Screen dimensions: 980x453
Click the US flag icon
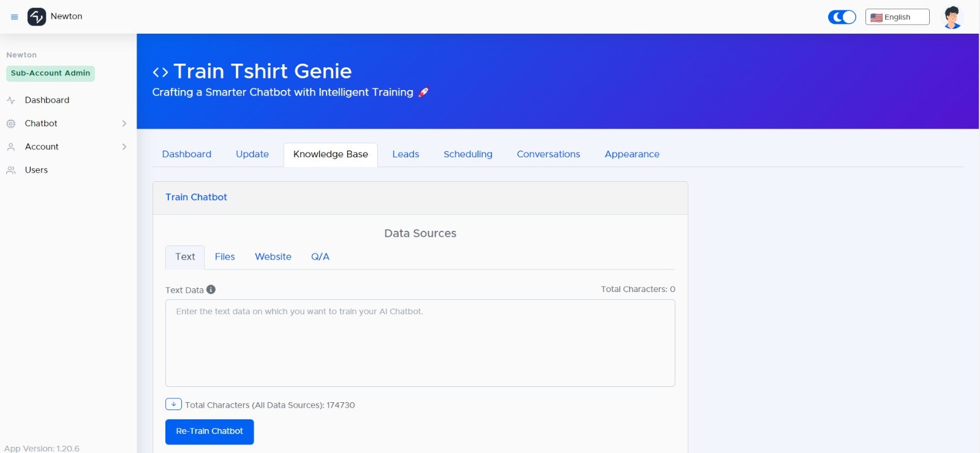tap(876, 18)
